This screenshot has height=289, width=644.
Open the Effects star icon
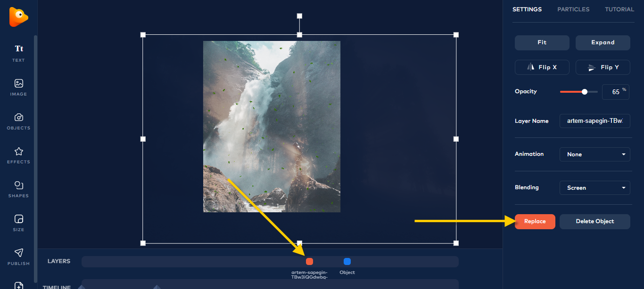pyautogui.click(x=19, y=151)
